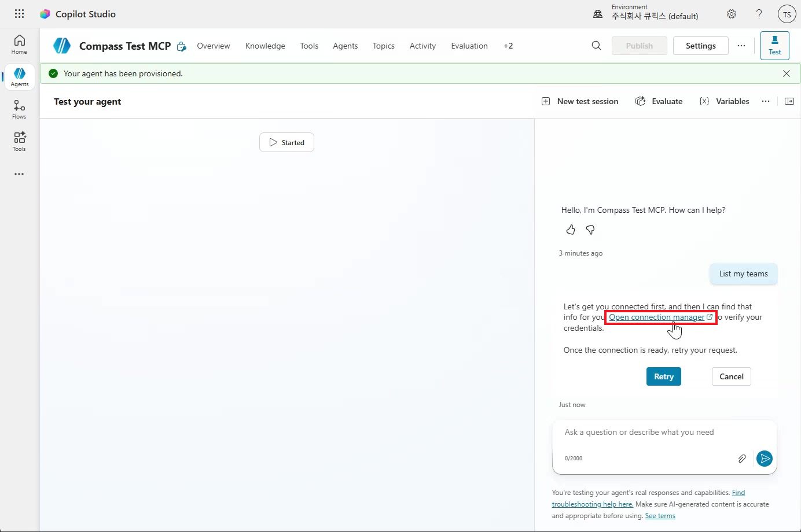Open the app launcher waffle grid
This screenshot has height=532, width=801.
click(x=19, y=14)
